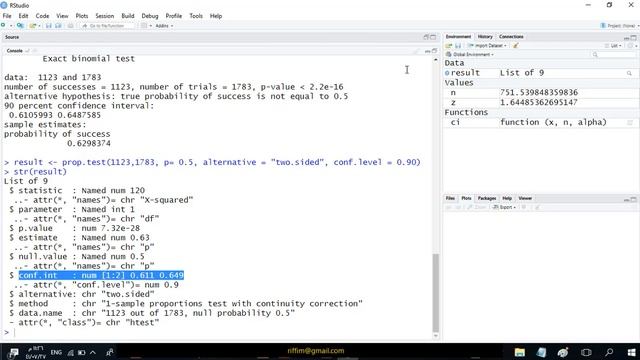The height and width of the screenshot is (360, 640).
Task: Maximize the Console pane
Action: point(434,51)
